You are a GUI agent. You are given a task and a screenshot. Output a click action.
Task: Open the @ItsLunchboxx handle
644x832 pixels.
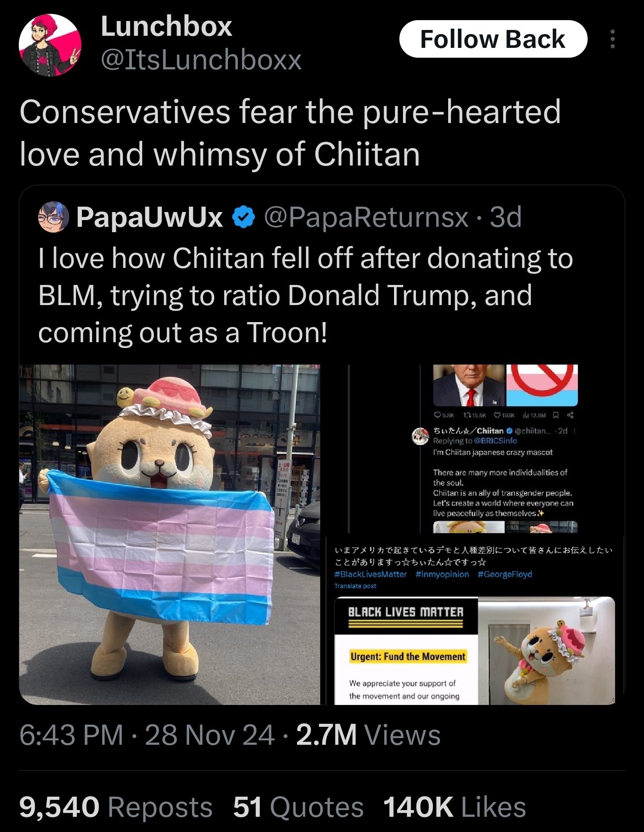coord(201,59)
